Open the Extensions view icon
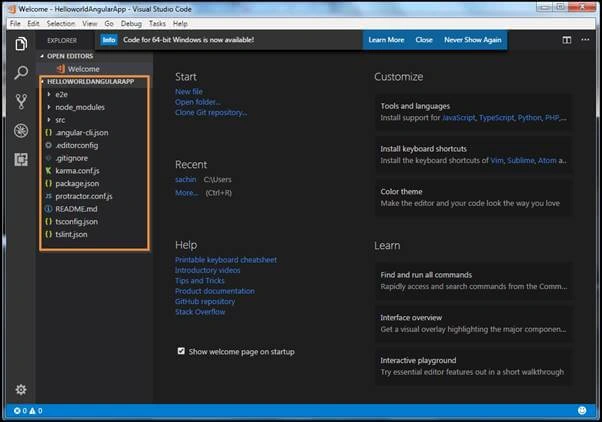This screenshot has width=602, height=422. click(21, 159)
